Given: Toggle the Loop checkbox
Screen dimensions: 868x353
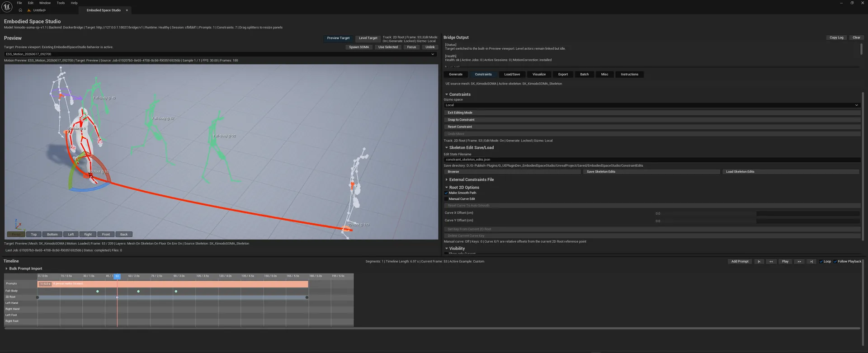Looking at the screenshot, I should [821, 261].
